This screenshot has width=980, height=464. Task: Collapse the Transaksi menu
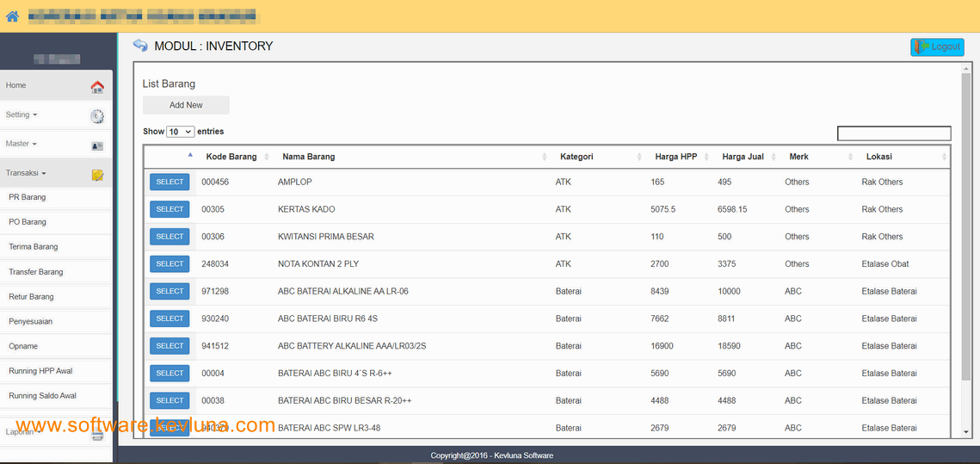pos(26,173)
